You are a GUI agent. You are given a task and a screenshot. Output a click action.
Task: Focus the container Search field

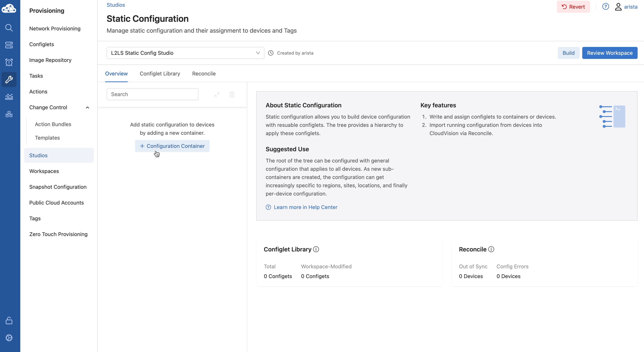coord(152,94)
